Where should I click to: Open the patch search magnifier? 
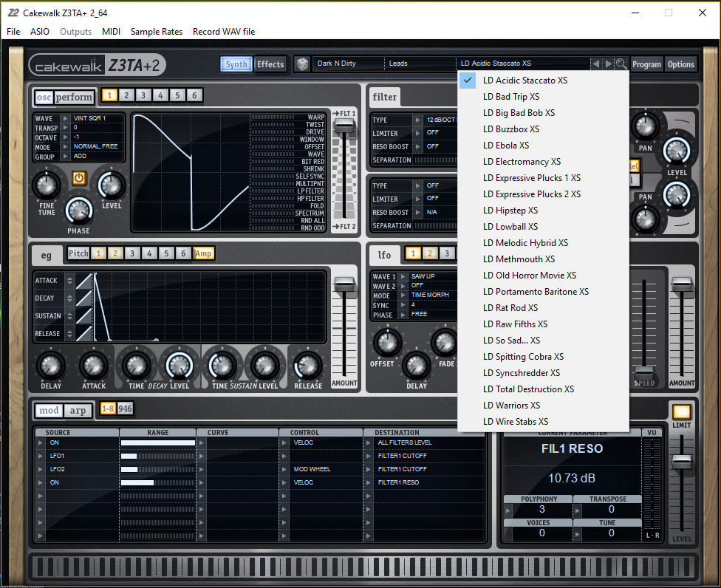(x=622, y=63)
